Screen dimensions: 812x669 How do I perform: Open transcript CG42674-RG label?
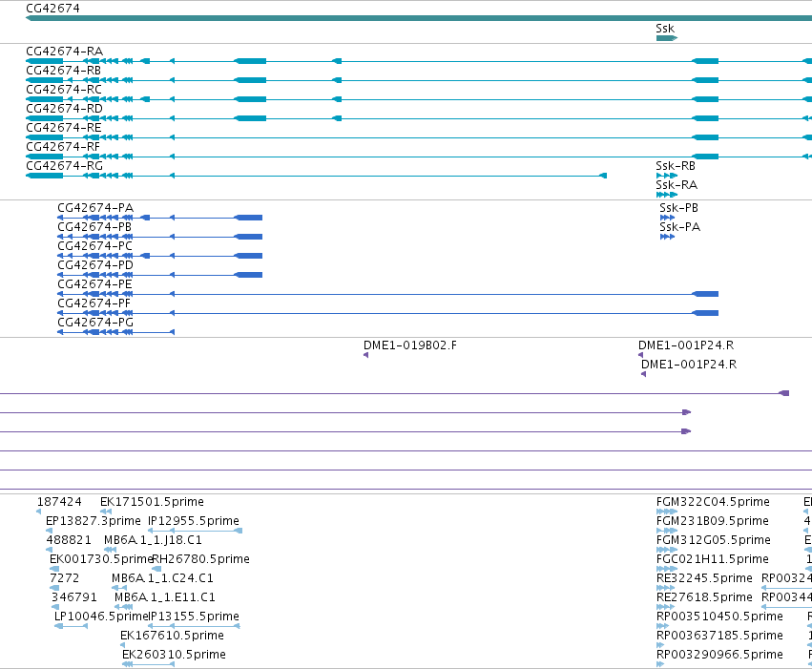[x=65, y=166]
